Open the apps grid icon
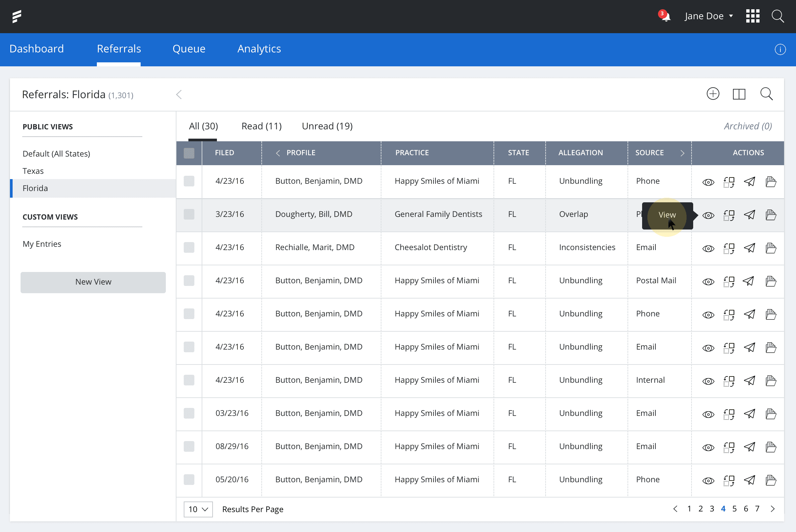This screenshot has height=532, width=796. (752, 16)
